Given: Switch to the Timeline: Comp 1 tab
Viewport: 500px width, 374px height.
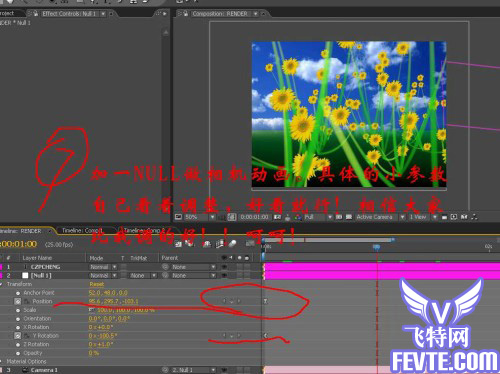Looking at the screenshot, I should click(x=83, y=231).
